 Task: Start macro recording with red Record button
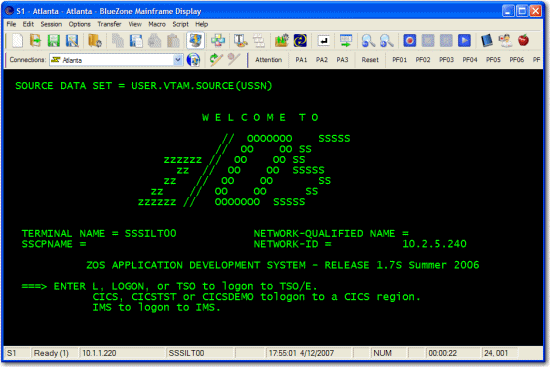click(410, 41)
